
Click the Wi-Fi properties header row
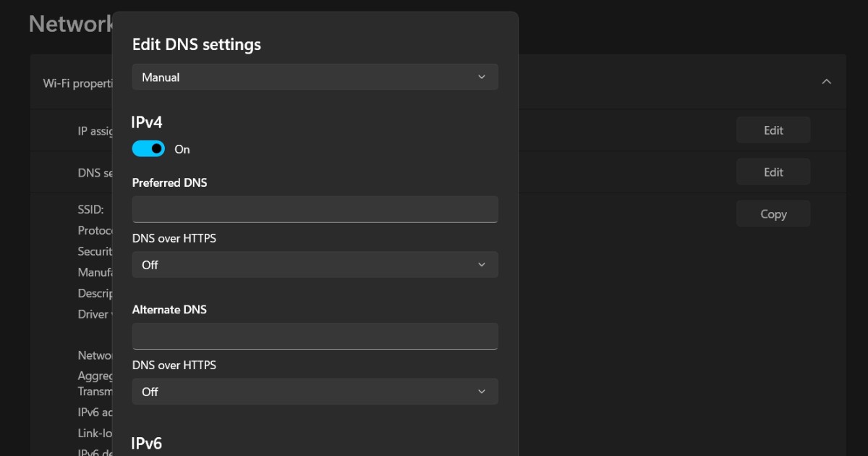point(651,82)
